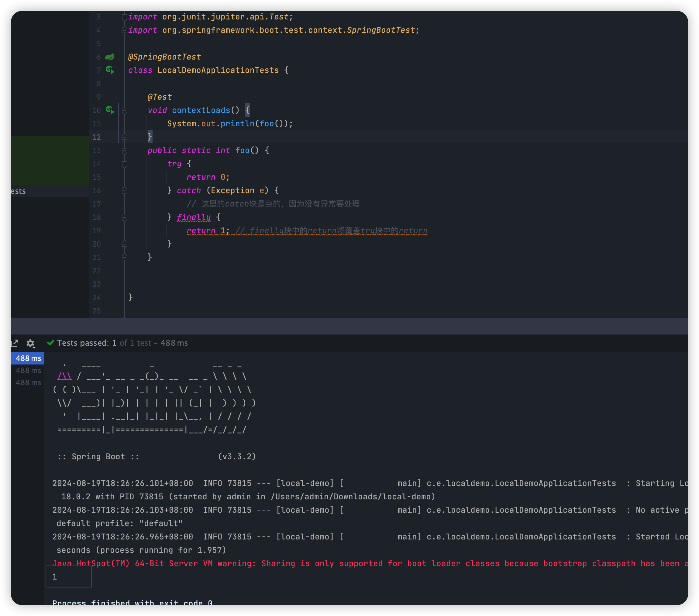Select the highlighted 488 ms test row
Screen dimensions: 699x616
[27, 358]
